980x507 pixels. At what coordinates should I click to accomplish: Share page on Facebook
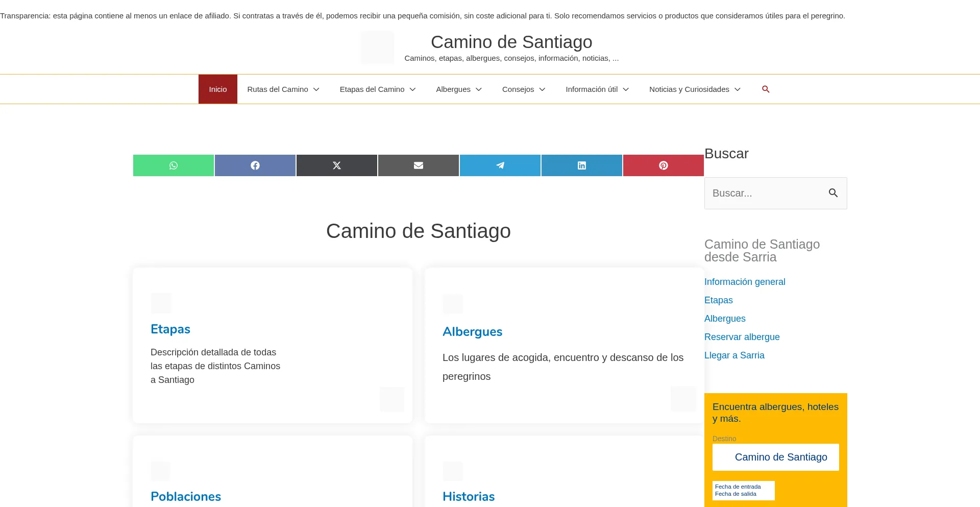(255, 165)
